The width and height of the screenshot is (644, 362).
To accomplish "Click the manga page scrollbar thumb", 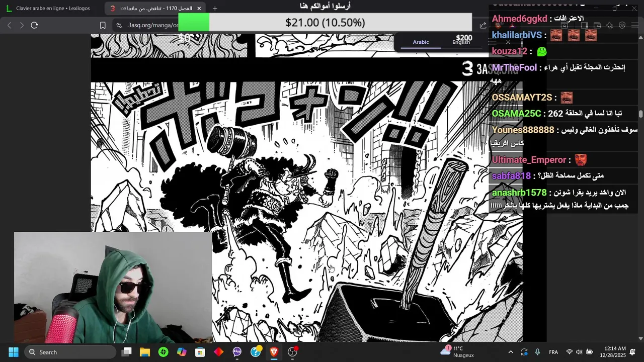I will [x=641, y=114].
